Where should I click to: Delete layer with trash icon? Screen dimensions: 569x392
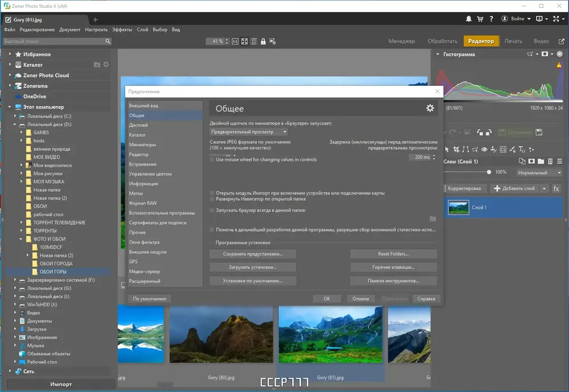coord(550,161)
